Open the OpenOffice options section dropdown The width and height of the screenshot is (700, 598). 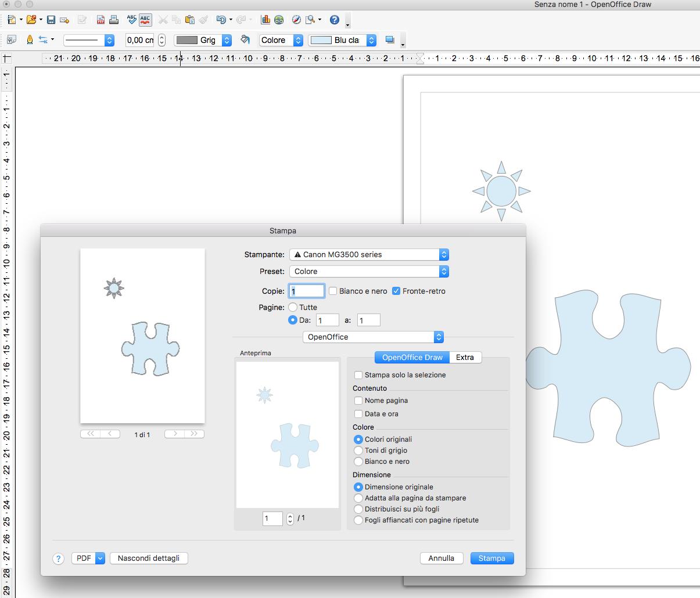[x=373, y=337]
